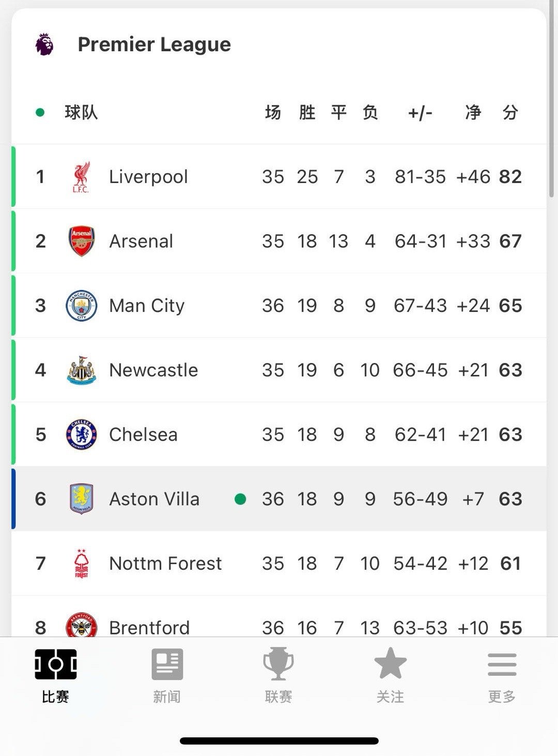558x756 pixels.
Task: Tap the 球队 team column header
Action: [x=81, y=112]
